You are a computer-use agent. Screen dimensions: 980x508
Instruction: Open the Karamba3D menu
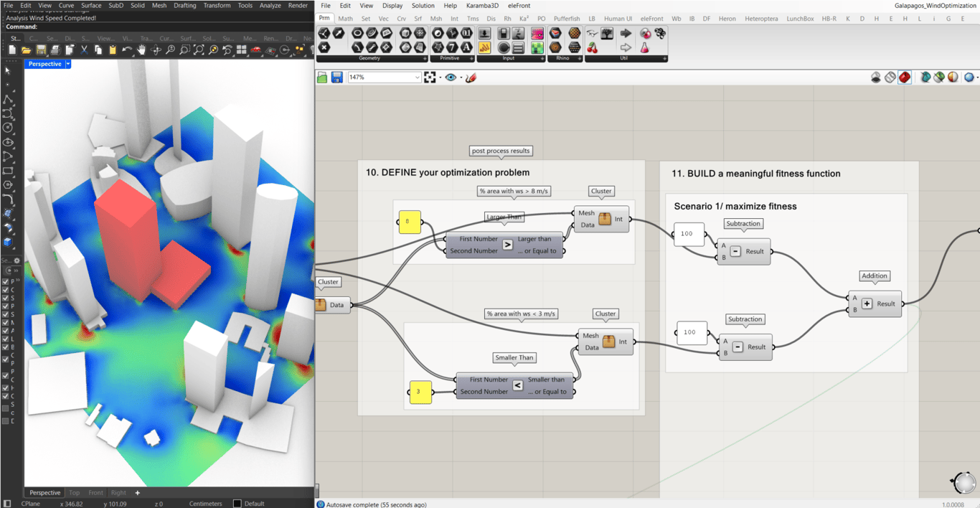point(482,6)
